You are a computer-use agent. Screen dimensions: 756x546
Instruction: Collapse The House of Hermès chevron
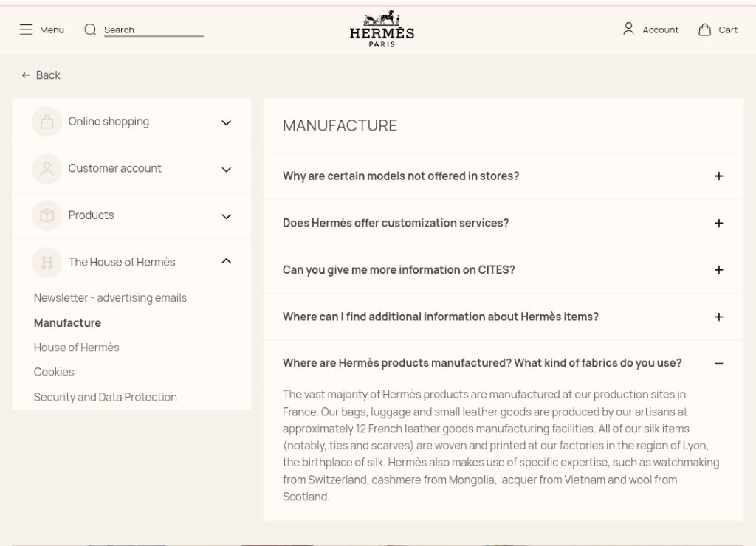226,261
